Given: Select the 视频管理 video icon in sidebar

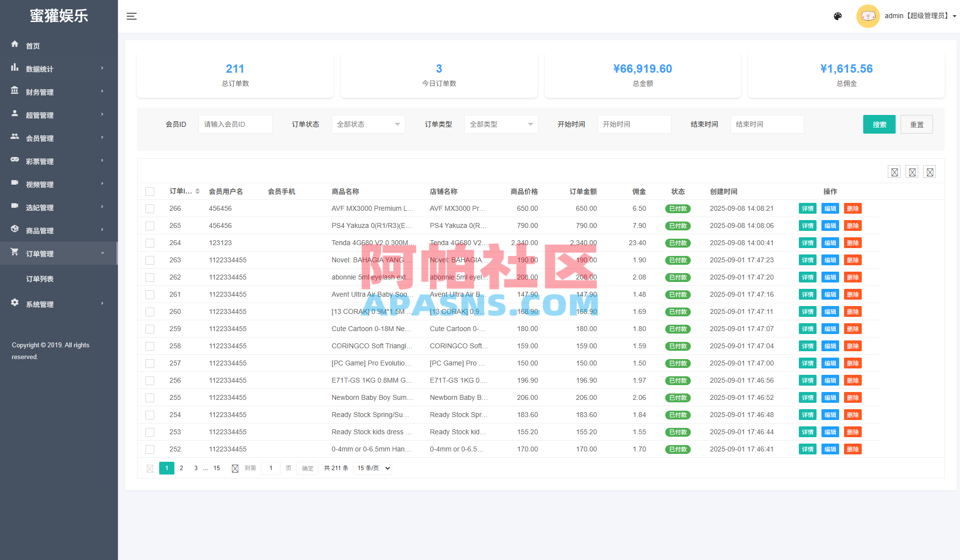Looking at the screenshot, I should [15, 184].
